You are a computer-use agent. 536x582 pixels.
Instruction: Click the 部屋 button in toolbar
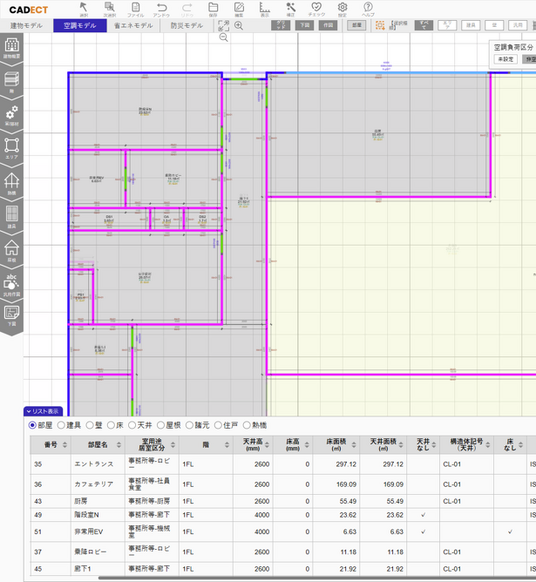click(357, 25)
